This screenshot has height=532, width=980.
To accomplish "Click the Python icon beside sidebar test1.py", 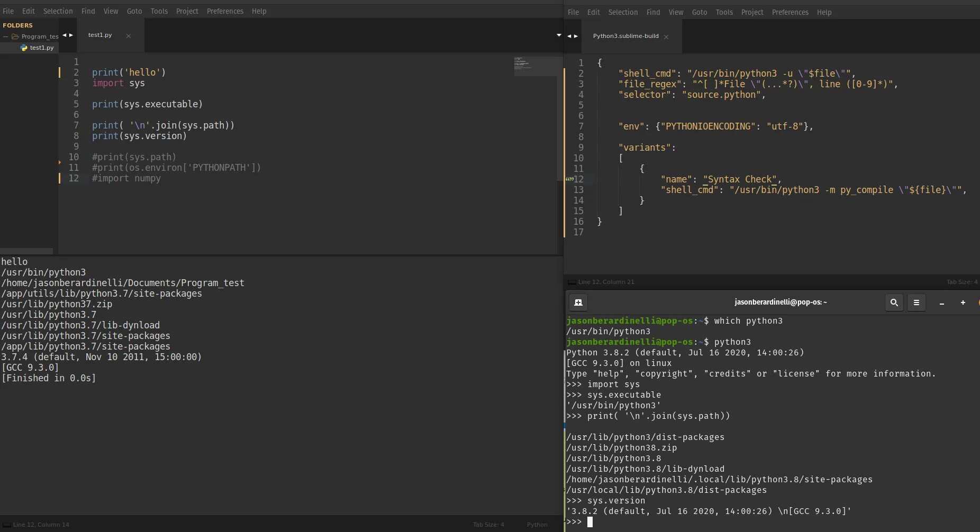I will (x=24, y=48).
